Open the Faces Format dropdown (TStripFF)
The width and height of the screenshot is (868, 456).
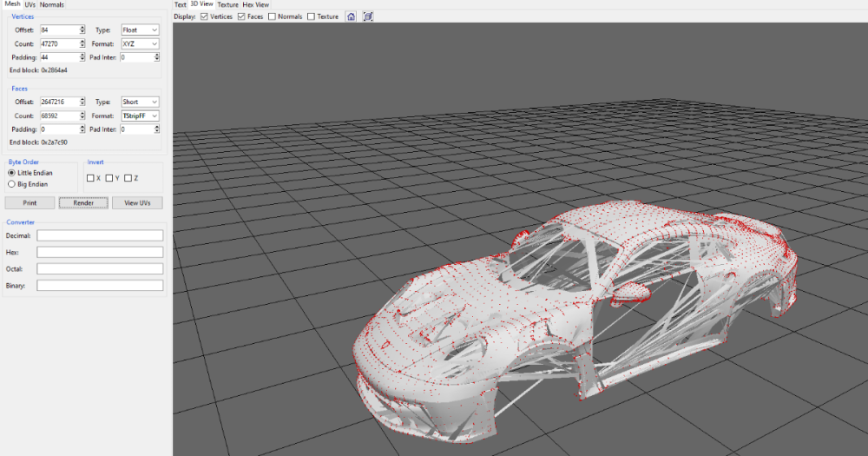pos(140,116)
